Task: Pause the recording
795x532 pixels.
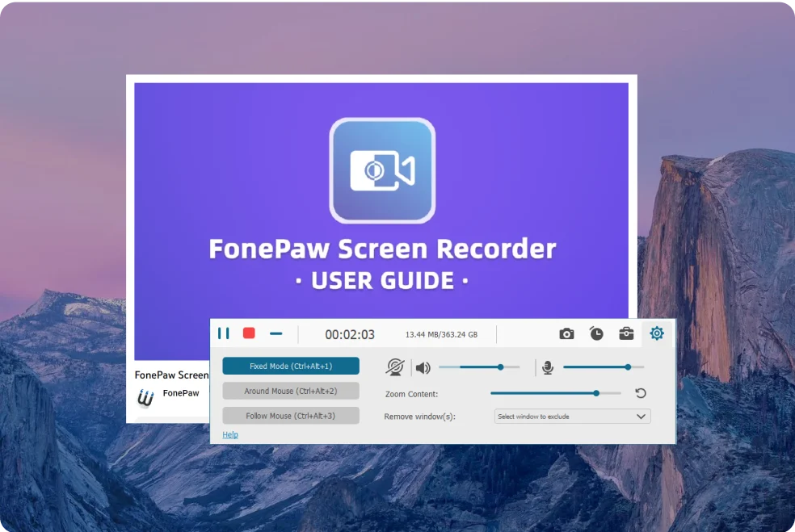Action: (x=224, y=333)
